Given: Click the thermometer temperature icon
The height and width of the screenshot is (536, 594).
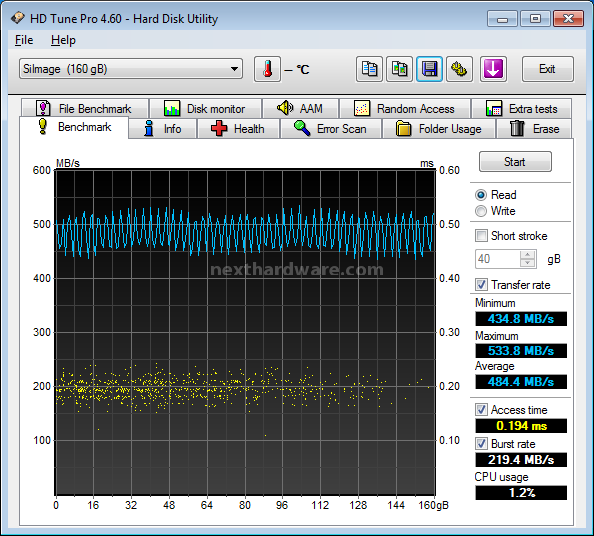Looking at the screenshot, I should (267, 69).
